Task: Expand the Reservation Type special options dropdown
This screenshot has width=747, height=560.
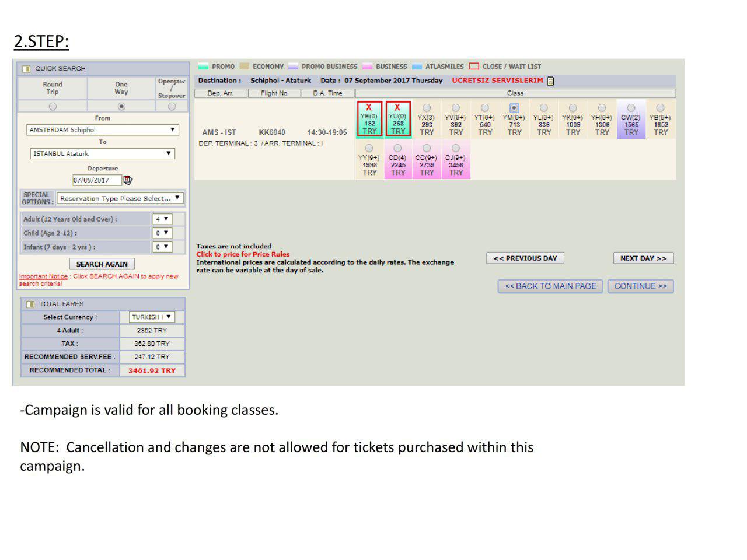Action: click(120, 198)
